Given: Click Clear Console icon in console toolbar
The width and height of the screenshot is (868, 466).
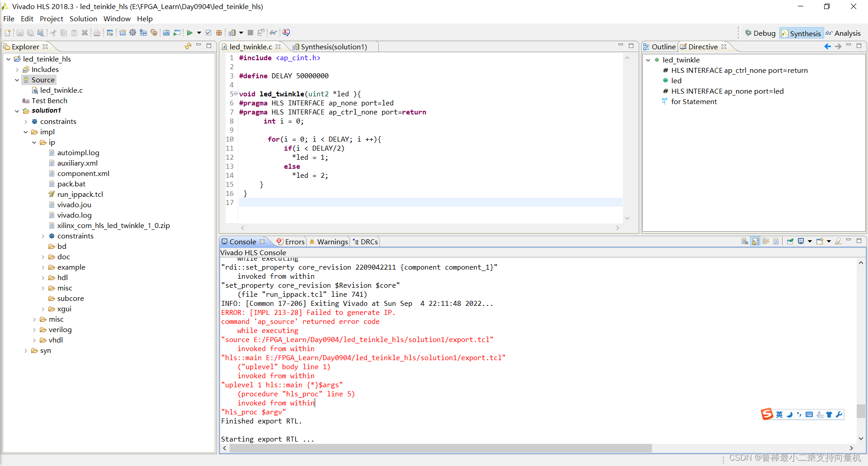Looking at the screenshot, I should coord(745,241).
